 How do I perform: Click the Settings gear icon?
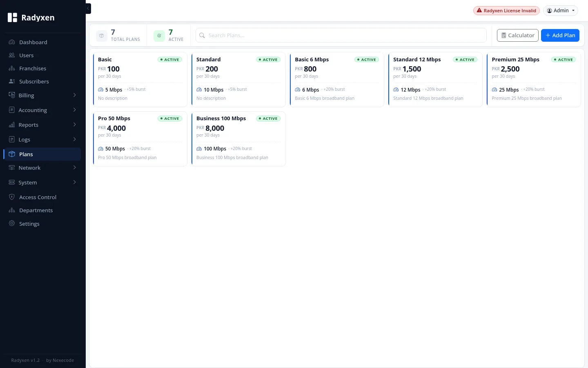coord(12,224)
